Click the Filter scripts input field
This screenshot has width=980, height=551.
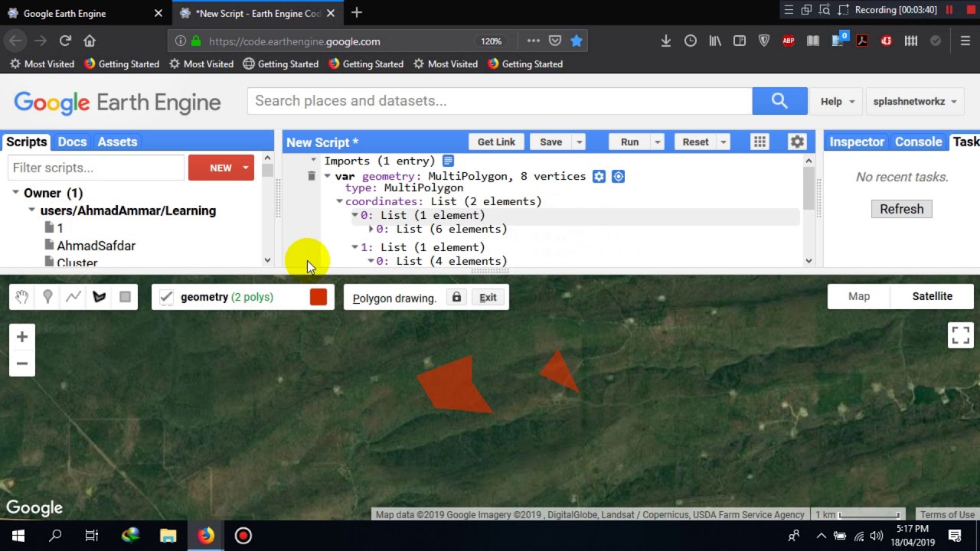[96, 168]
